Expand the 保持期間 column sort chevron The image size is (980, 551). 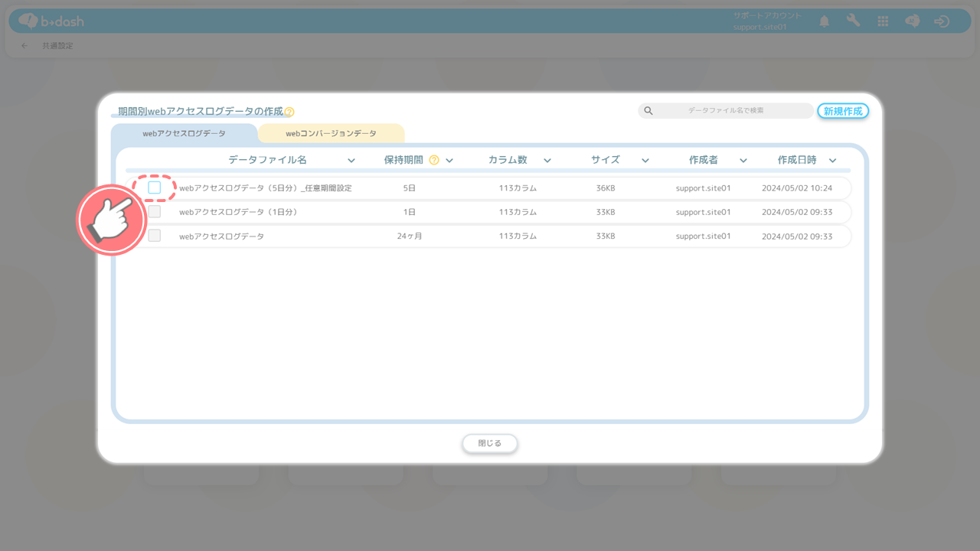click(449, 161)
